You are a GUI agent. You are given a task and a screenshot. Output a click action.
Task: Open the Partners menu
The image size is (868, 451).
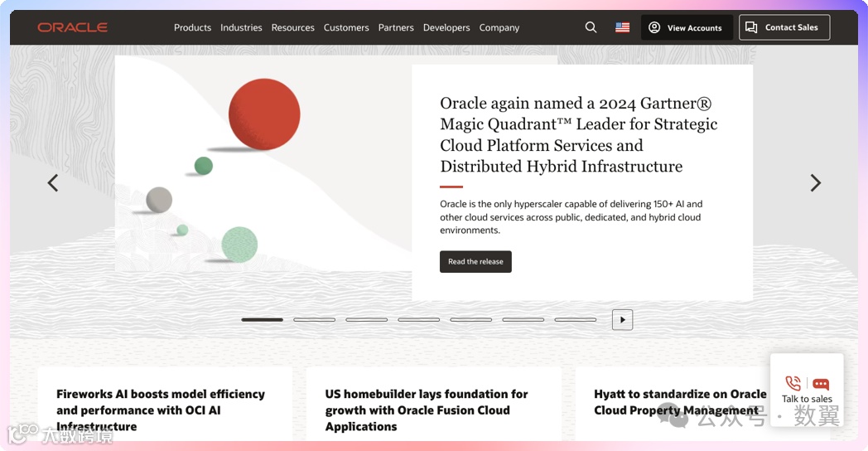(396, 27)
